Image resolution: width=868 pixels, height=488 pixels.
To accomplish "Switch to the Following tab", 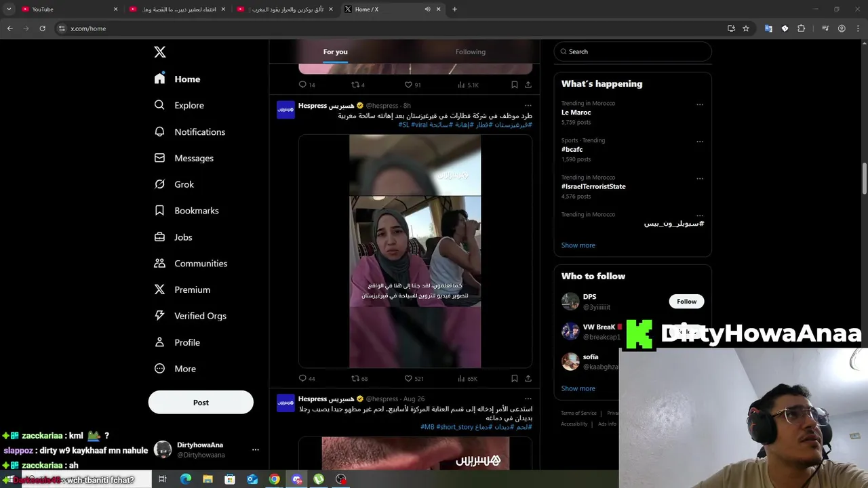I will click(x=471, y=52).
